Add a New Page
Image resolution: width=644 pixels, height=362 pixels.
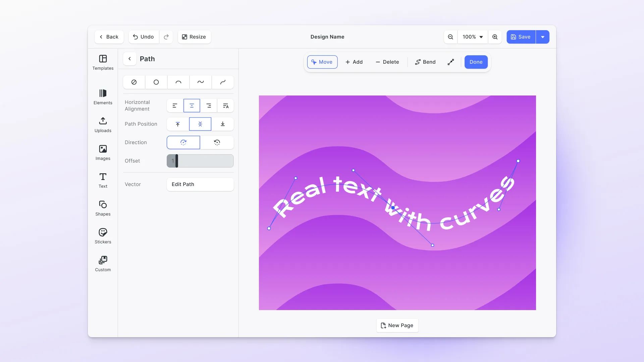[x=397, y=325]
